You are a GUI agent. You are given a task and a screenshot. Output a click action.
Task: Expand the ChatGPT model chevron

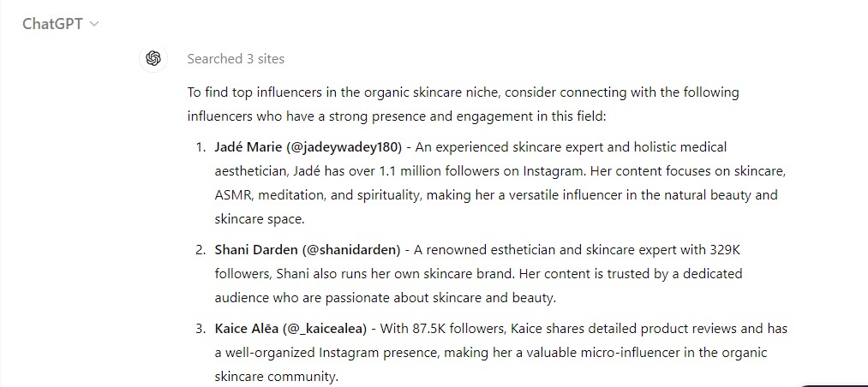(x=94, y=24)
